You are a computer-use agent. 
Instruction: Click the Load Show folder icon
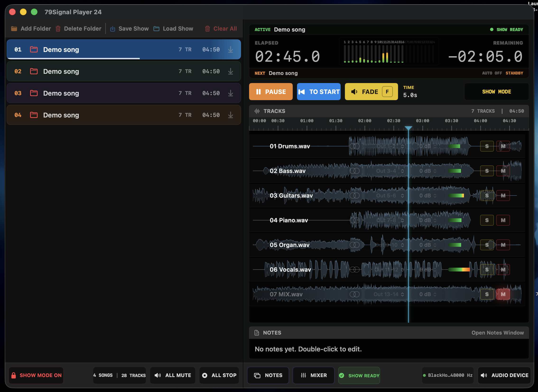click(x=156, y=29)
